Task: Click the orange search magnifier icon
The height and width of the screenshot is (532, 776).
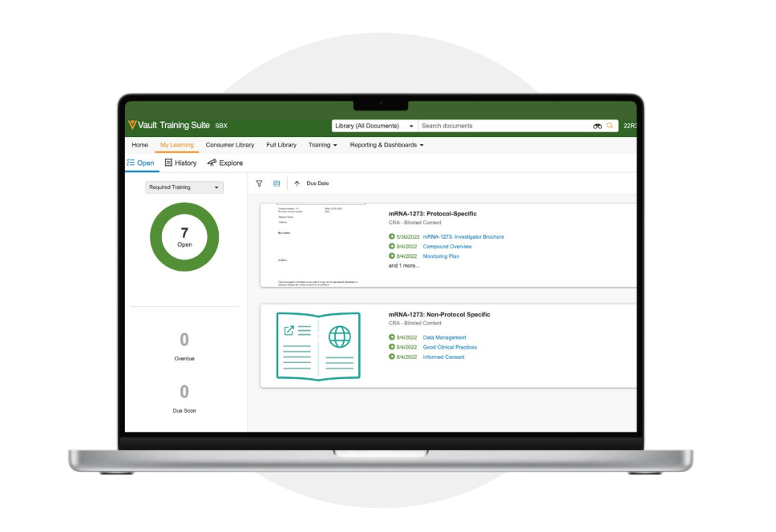Action: pyautogui.click(x=609, y=126)
